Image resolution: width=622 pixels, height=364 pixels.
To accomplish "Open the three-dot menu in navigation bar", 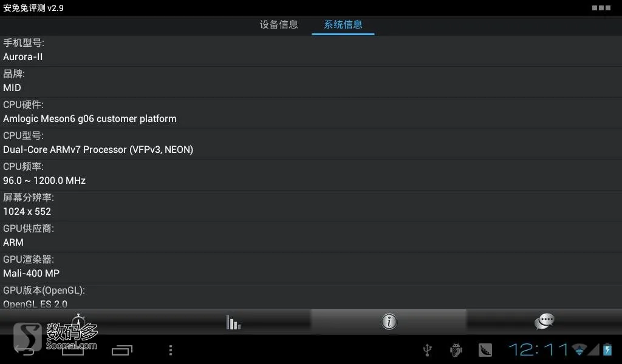I will [x=171, y=349].
